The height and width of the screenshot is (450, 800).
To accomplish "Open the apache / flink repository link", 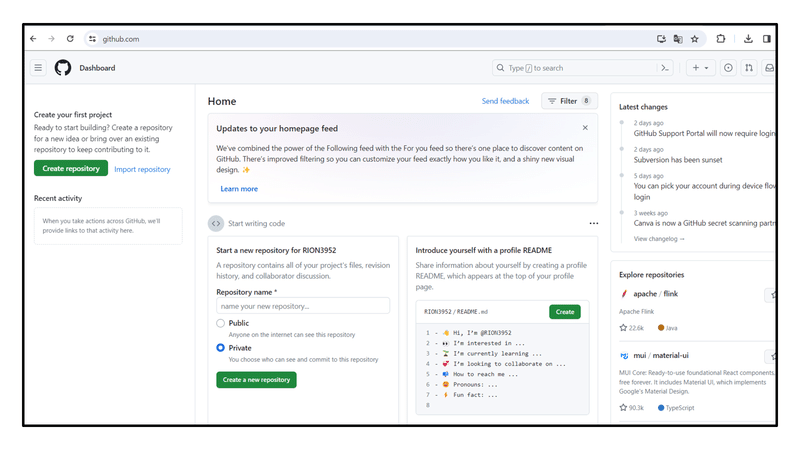I will tap(656, 294).
